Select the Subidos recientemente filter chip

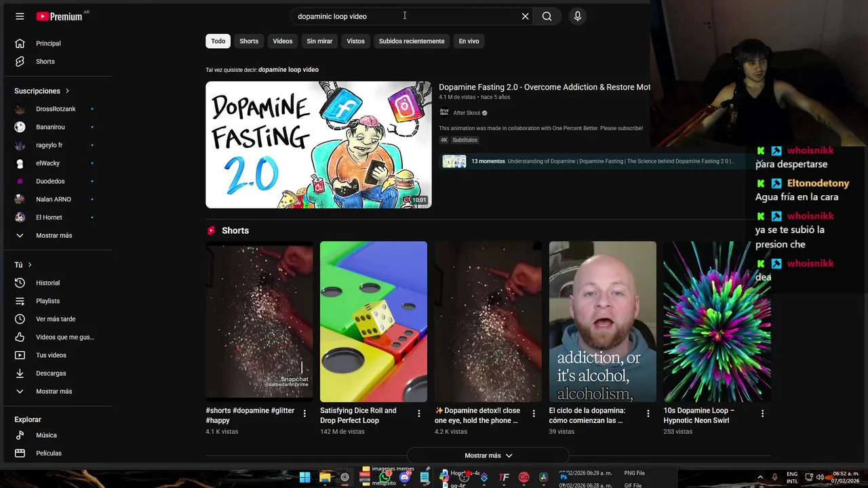click(x=412, y=41)
